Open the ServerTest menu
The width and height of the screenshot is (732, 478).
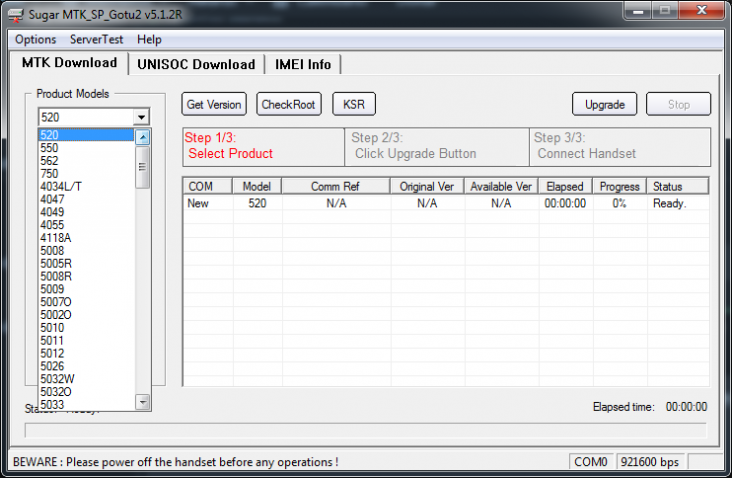(96, 40)
